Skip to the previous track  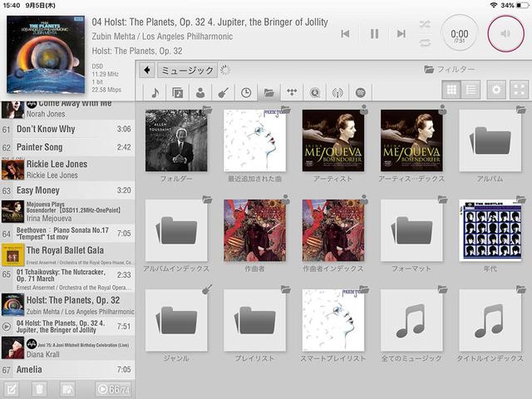[x=346, y=33]
